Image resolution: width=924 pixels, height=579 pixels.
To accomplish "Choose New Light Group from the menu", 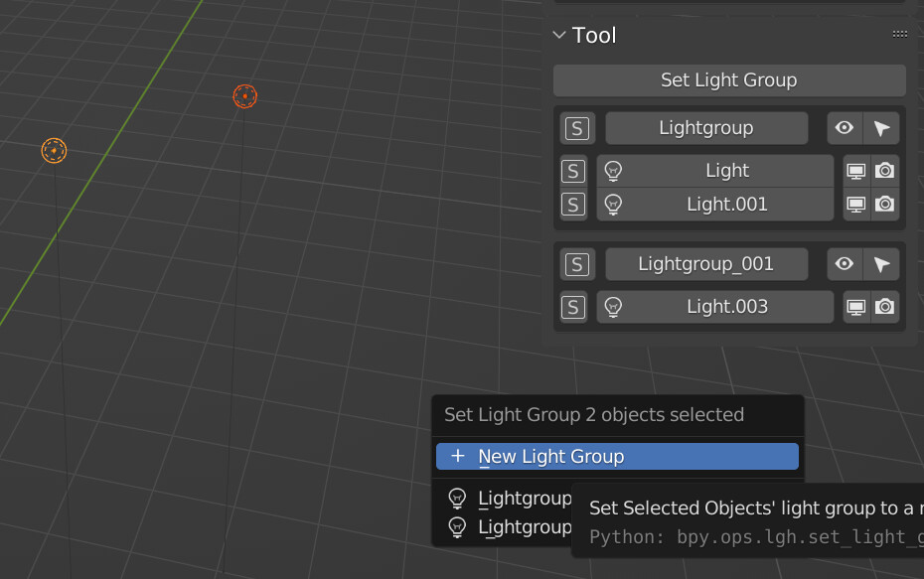I will point(553,456).
